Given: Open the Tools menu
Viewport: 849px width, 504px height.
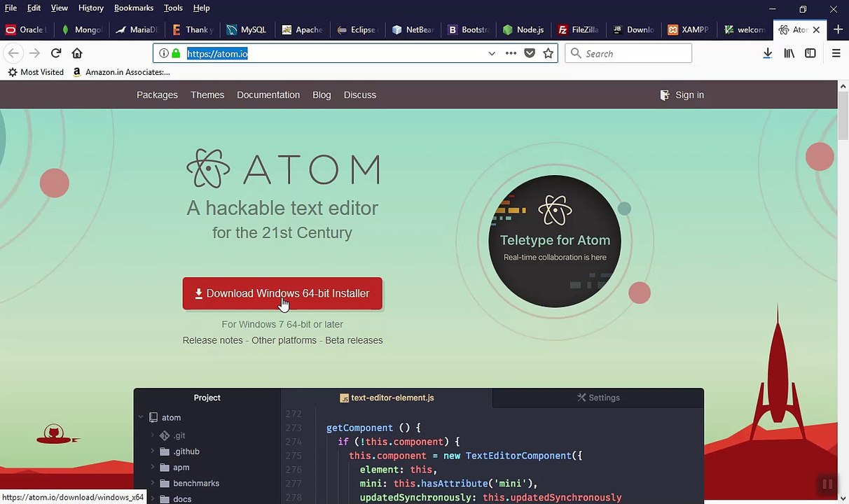Looking at the screenshot, I should 173,8.
